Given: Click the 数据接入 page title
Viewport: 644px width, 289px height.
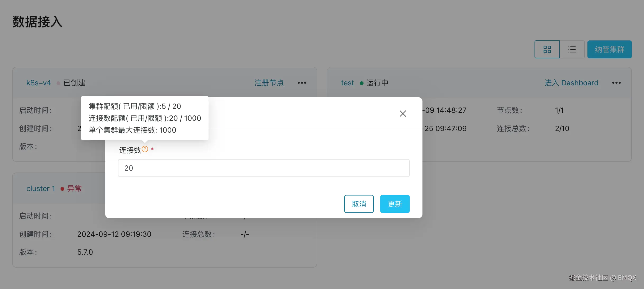Looking at the screenshot, I should coord(37,22).
